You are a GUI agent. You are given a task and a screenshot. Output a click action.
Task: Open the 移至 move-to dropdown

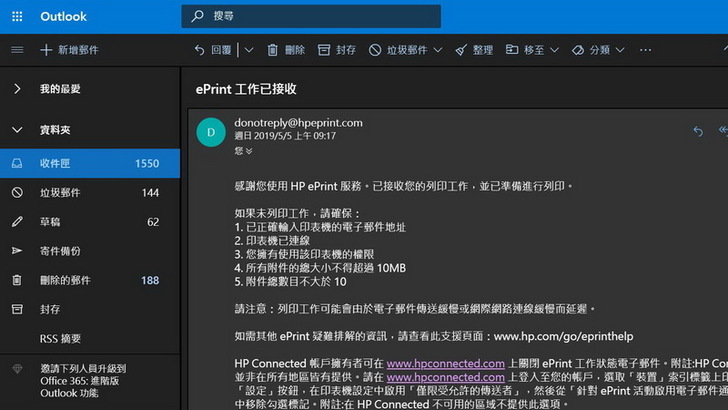pyautogui.click(x=554, y=50)
